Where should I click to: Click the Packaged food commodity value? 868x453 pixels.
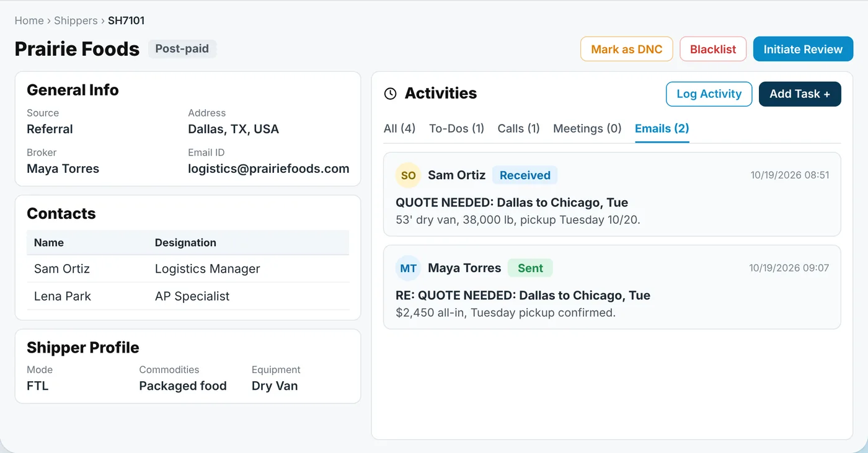pyautogui.click(x=183, y=385)
